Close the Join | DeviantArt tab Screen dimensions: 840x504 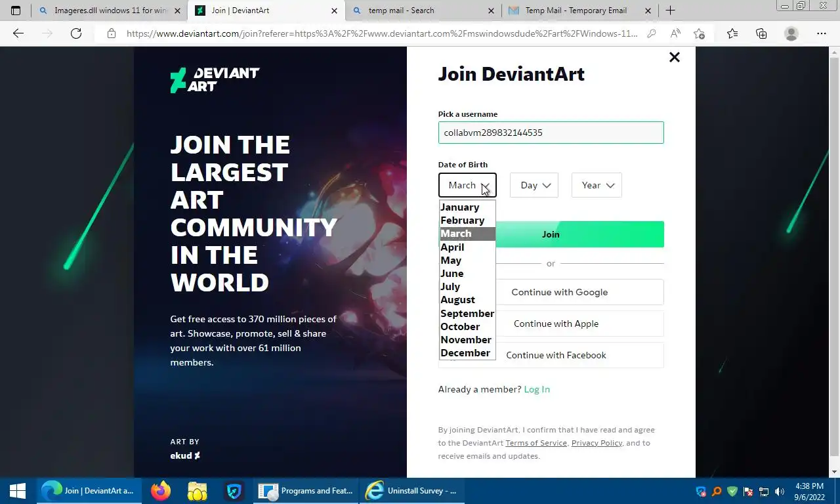click(x=334, y=10)
